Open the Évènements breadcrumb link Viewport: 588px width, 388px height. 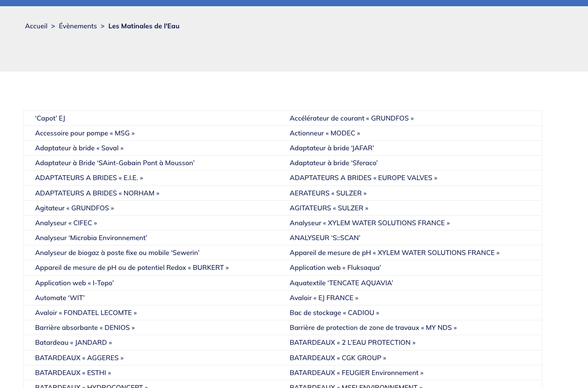tap(78, 26)
